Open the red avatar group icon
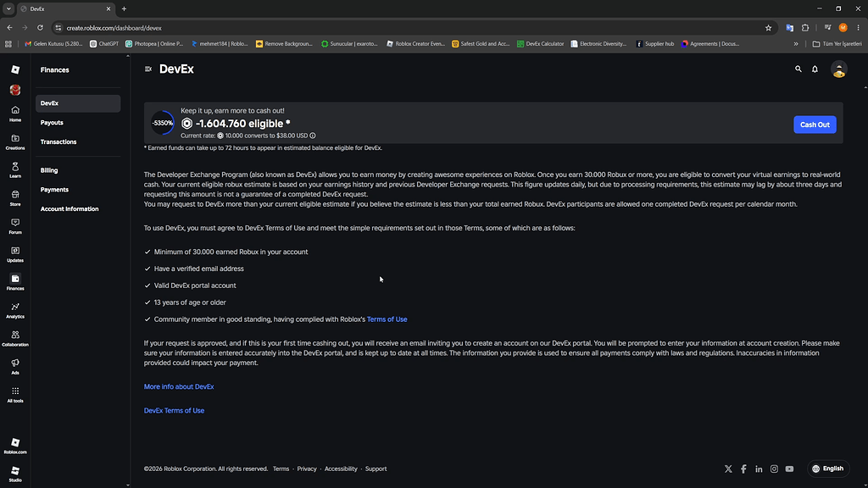The height and width of the screenshot is (488, 868). 15,90
